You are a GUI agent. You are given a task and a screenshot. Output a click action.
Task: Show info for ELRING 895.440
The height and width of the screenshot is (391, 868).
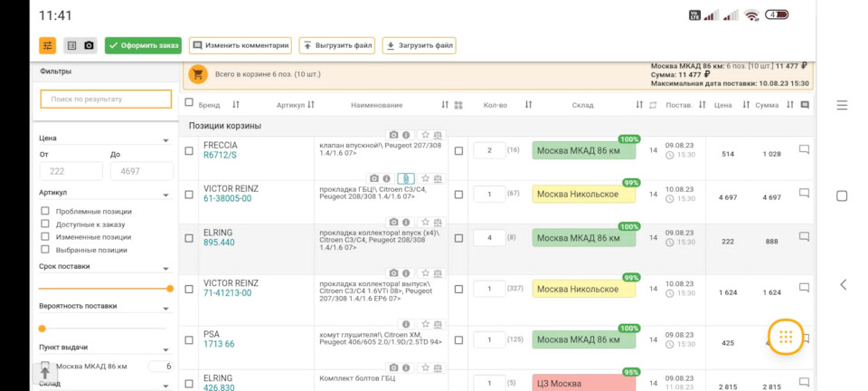pos(406,222)
